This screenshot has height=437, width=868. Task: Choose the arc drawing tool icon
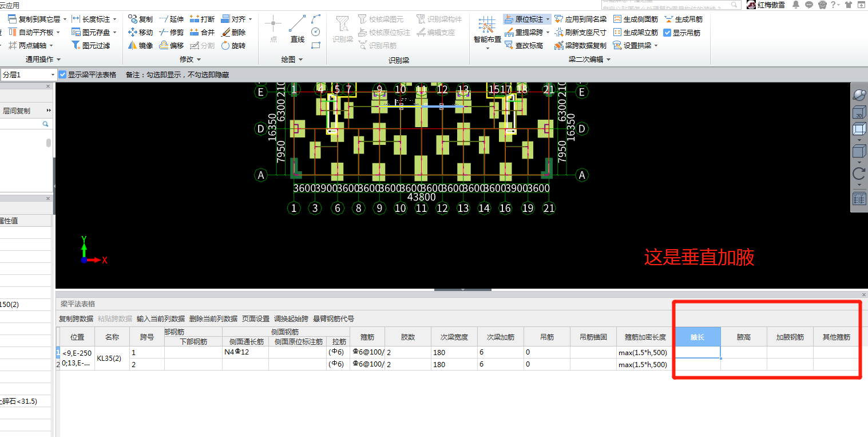coord(316,19)
